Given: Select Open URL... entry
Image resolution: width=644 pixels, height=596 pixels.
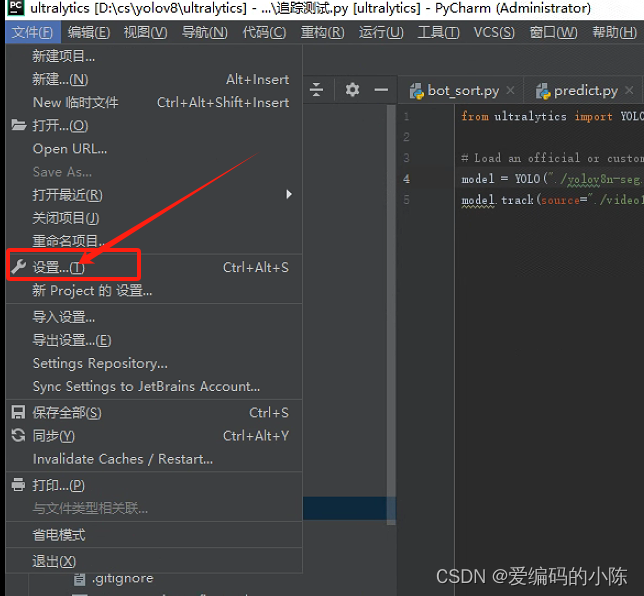Looking at the screenshot, I should coord(154,149).
